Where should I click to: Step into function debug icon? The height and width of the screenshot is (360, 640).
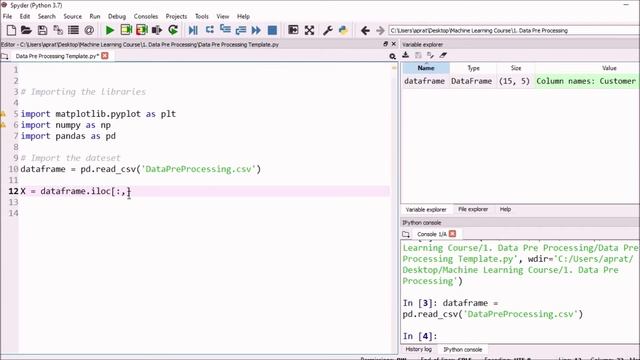pos(225,30)
